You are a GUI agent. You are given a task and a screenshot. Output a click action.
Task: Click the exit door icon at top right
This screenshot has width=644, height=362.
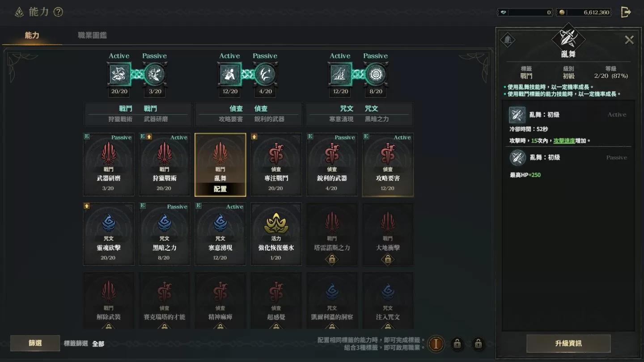point(626,12)
